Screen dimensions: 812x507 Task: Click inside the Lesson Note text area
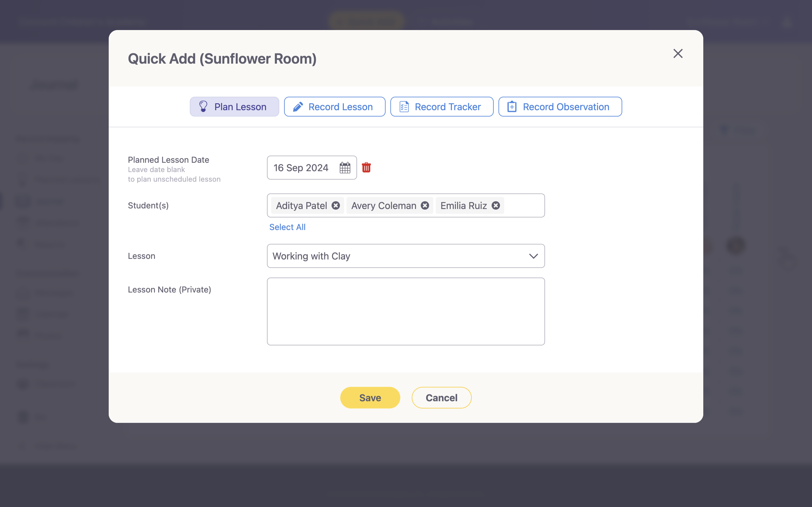(406, 311)
